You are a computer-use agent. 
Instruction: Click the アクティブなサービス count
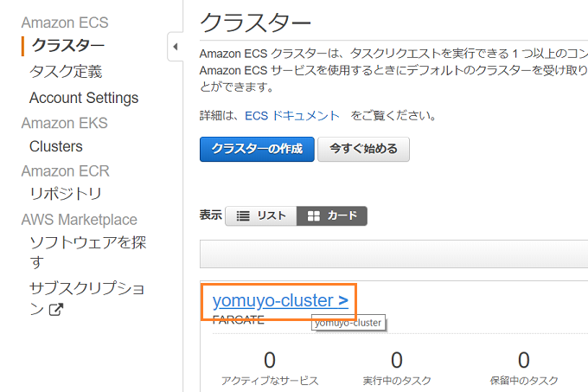click(x=270, y=360)
